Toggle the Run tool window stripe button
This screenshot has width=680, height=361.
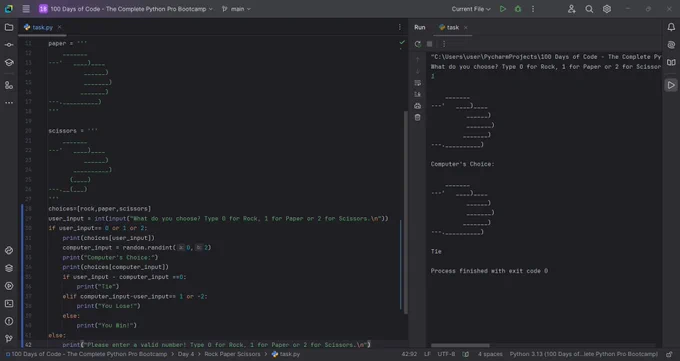[x=671, y=85]
